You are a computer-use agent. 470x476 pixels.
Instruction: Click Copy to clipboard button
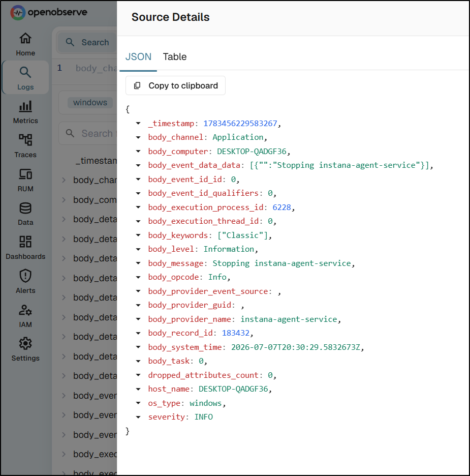(x=176, y=85)
